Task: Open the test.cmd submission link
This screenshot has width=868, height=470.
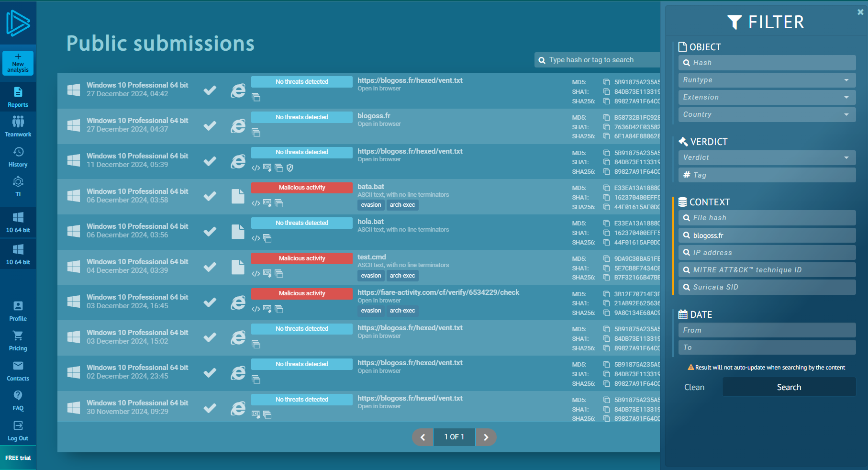Action: (x=372, y=257)
